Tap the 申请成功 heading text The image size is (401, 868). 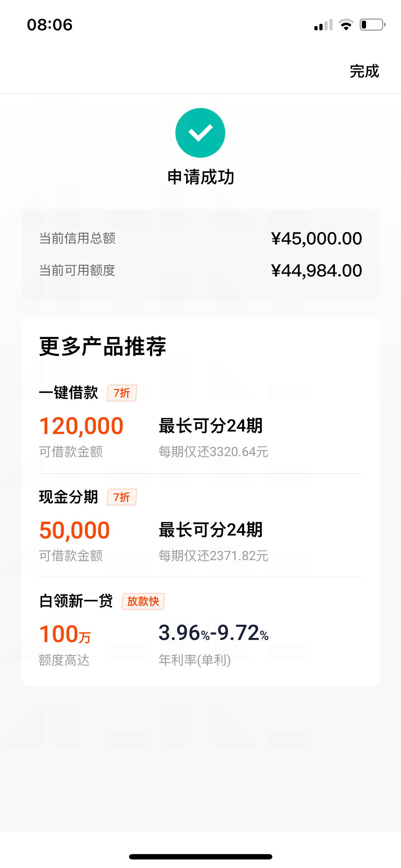[201, 177]
